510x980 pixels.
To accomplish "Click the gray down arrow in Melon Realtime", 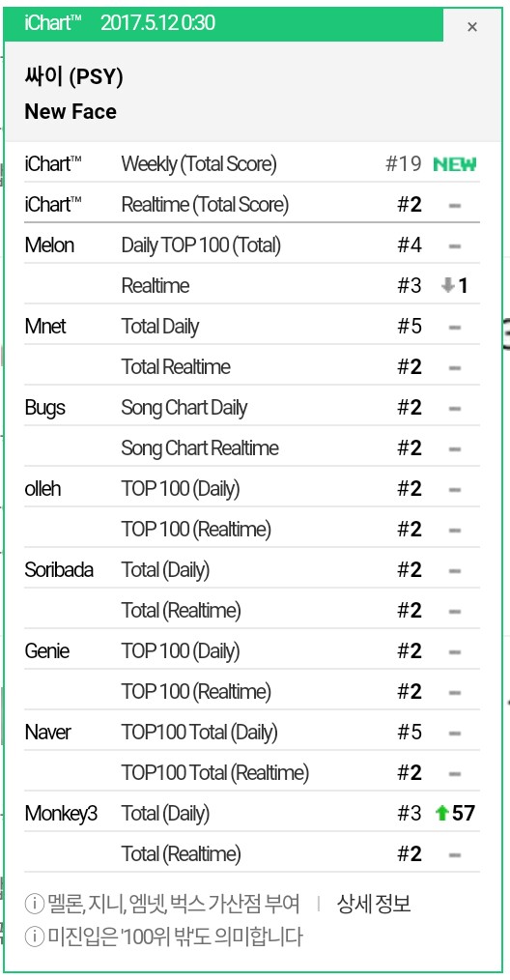I will (447, 286).
